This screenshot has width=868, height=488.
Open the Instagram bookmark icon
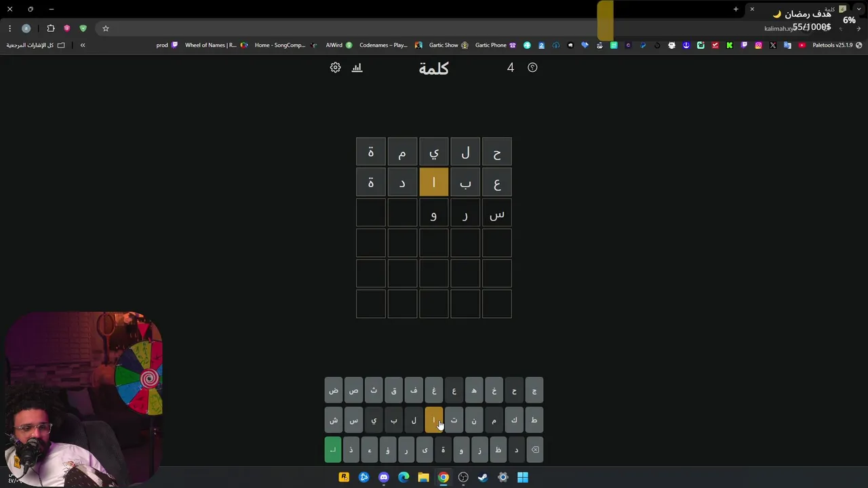click(x=759, y=45)
